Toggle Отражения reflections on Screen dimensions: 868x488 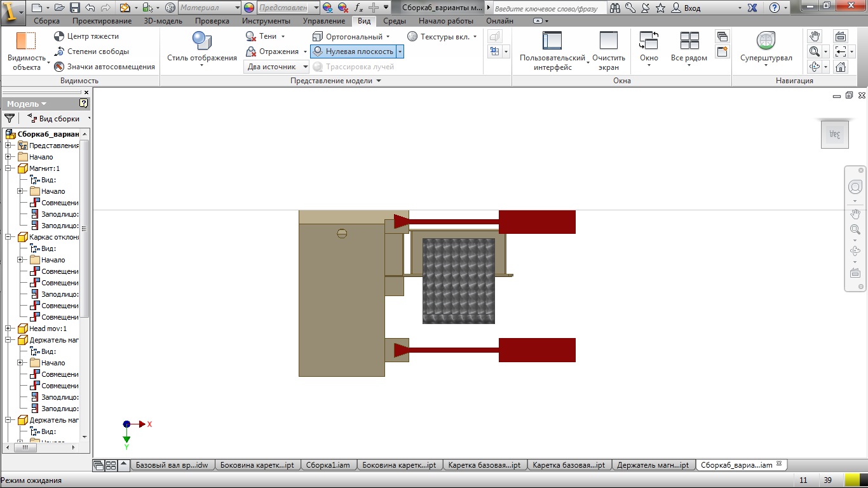click(272, 51)
